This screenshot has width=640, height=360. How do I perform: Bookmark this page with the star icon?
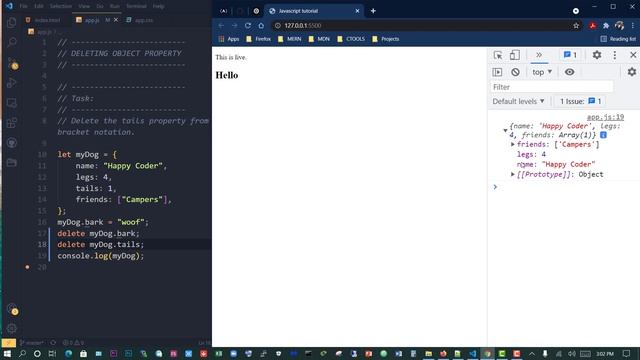click(x=576, y=25)
